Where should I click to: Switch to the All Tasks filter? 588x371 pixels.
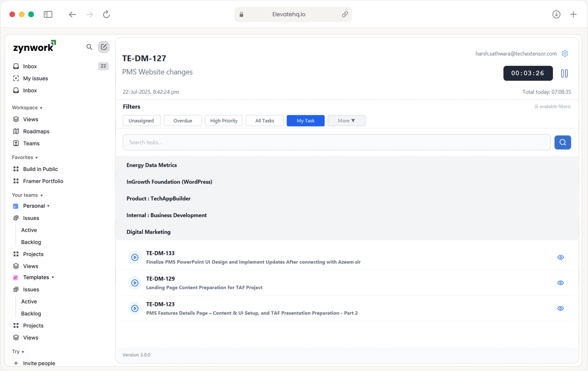pyautogui.click(x=264, y=120)
